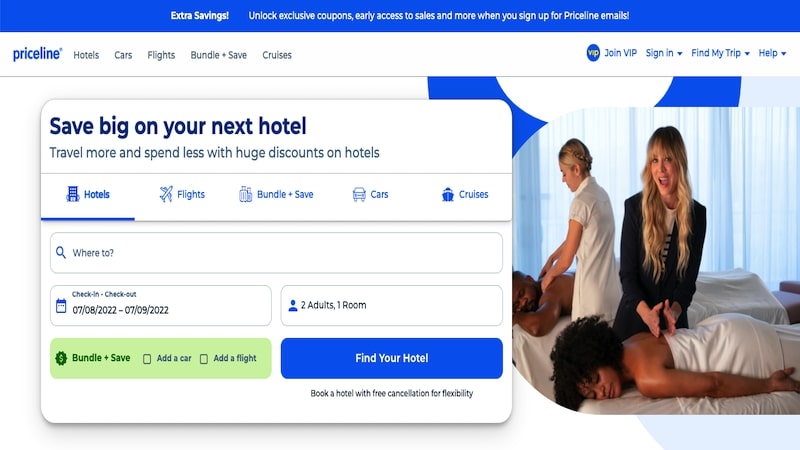
Task: Expand the Sign in dropdown
Action: pyautogui.click(x=663, y=53)
